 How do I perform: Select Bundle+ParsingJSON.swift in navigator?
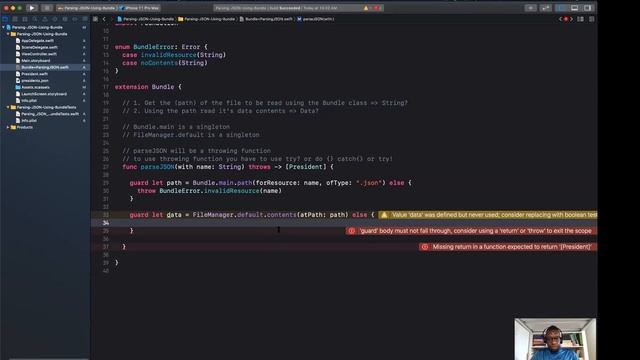(x=45, y=67)
